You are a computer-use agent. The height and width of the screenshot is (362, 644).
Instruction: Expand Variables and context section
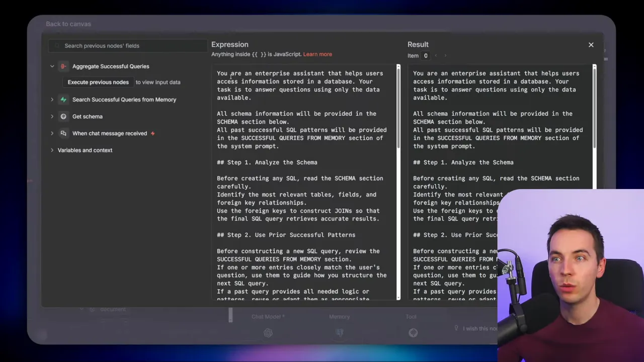point(52,150)
